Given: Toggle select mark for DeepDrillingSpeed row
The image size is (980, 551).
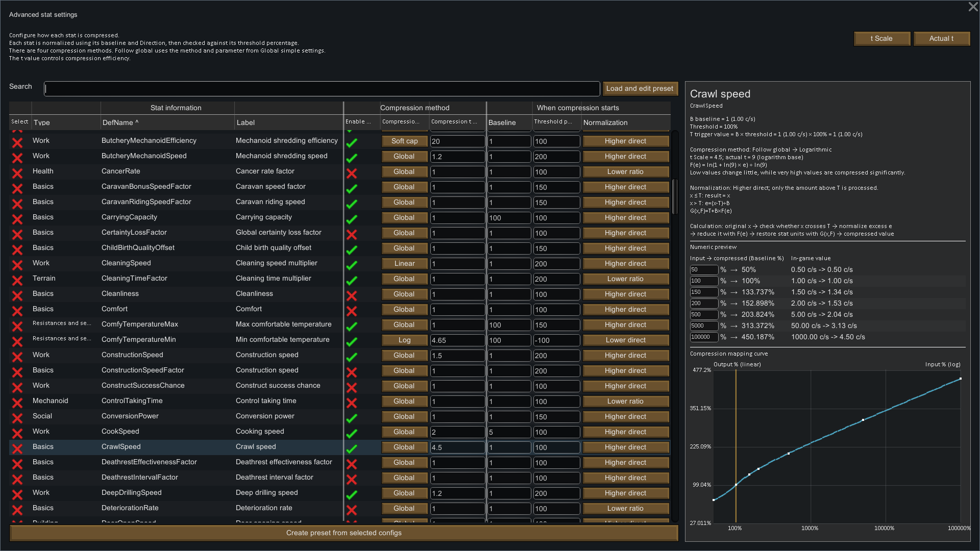Looking at the screenshot, I should pyautogui.click(x=17, y=495).
